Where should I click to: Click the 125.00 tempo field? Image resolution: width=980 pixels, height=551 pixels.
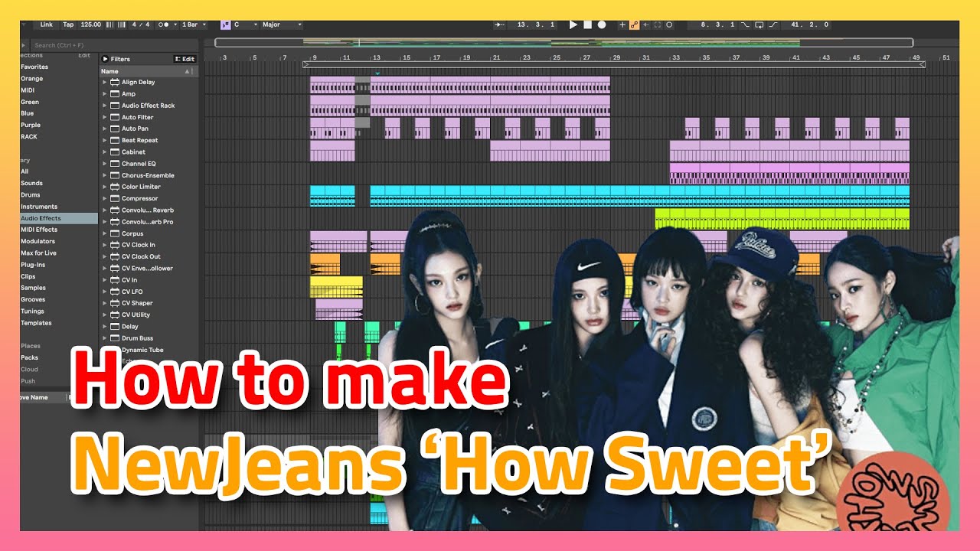pyautogui.click(x=91, y=24)
